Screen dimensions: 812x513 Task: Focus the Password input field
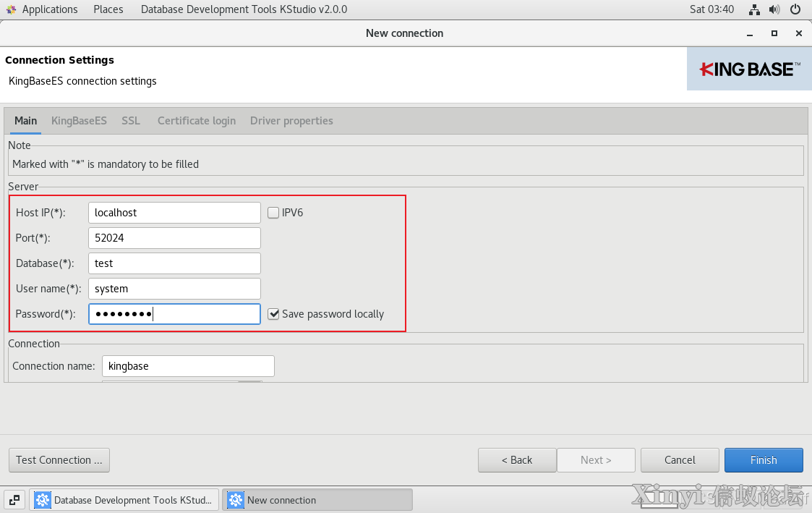[x=174, y=314]
